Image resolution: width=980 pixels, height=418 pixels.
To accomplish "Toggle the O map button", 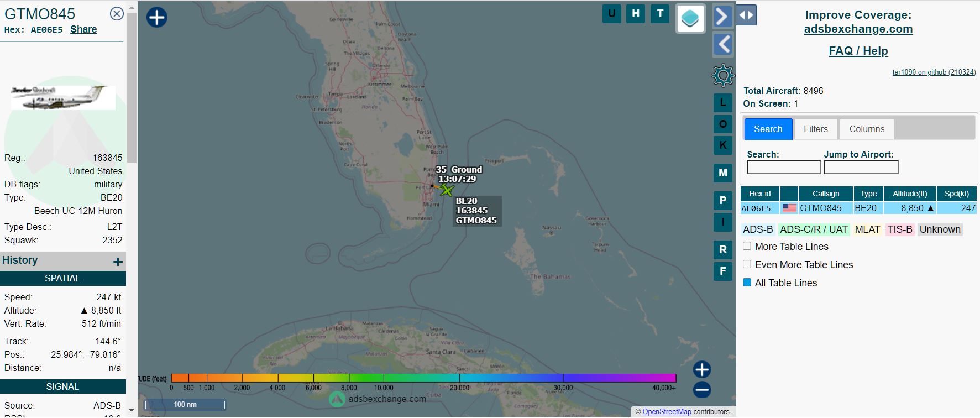I will coord(722,124).
